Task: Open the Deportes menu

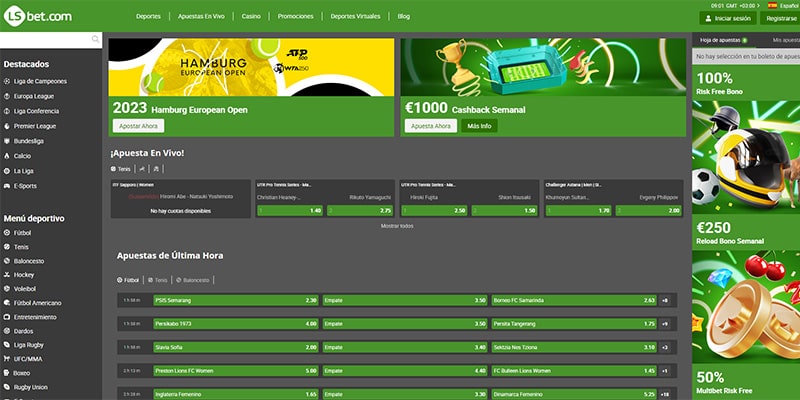Action: coord(148,16)
